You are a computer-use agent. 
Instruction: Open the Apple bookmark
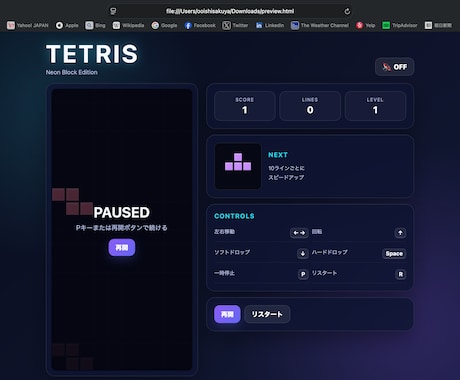(67, 25)
